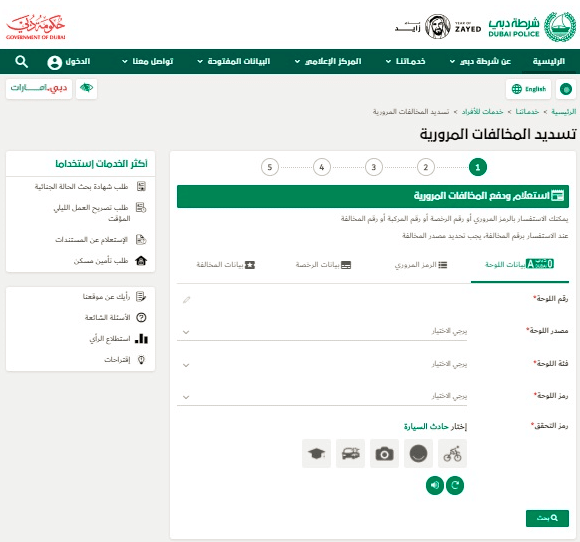This screenshot has height=542, width=580.
Task: Click the user login avatar icon
Action: pyautogui.click(x=54, y=62)
